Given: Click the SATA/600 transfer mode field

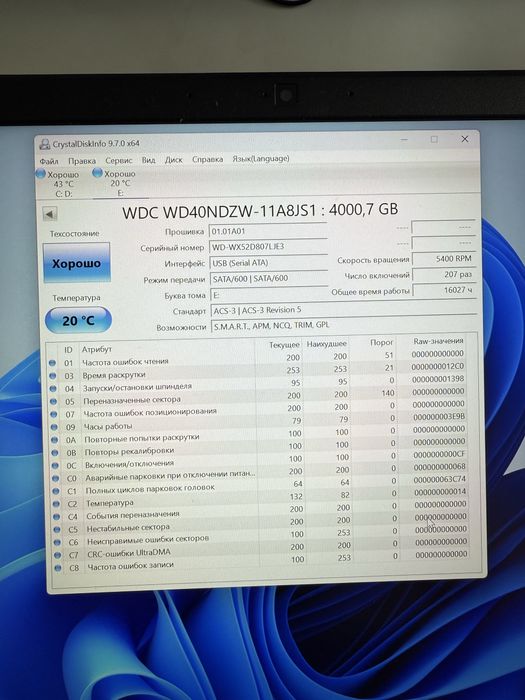Looking at the screenshot, I should point(268,279).
